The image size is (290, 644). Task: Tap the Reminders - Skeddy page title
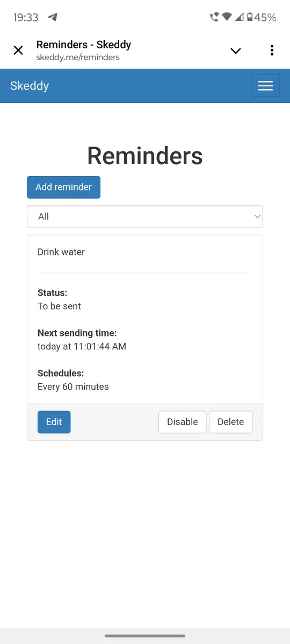point(84,45)
